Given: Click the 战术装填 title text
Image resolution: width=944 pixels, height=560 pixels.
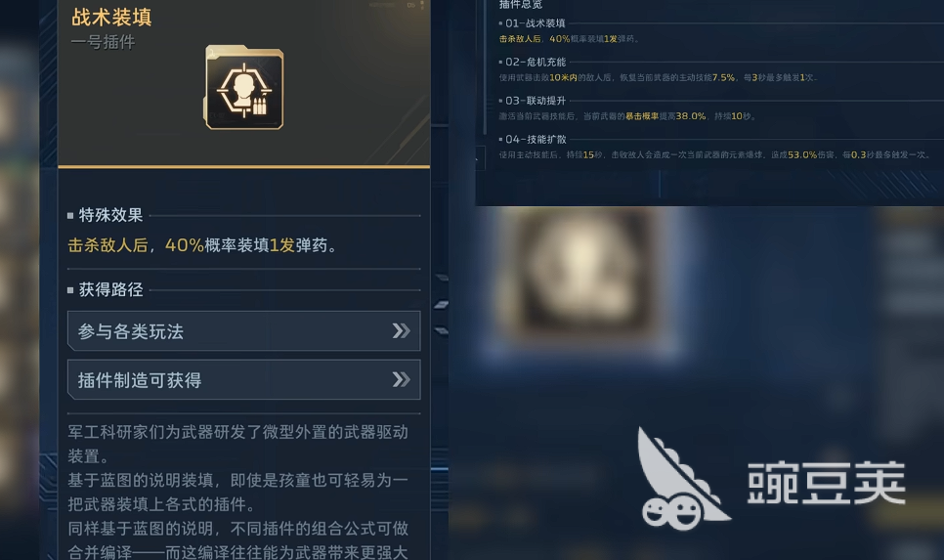Looking at the screenshot, I should point(111,17).
